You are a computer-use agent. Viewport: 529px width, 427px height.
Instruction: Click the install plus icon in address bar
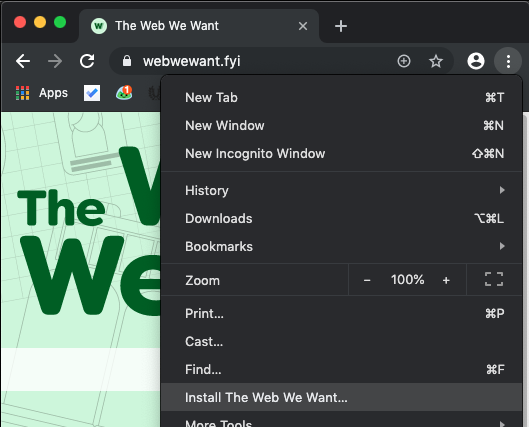click(404, 61)
